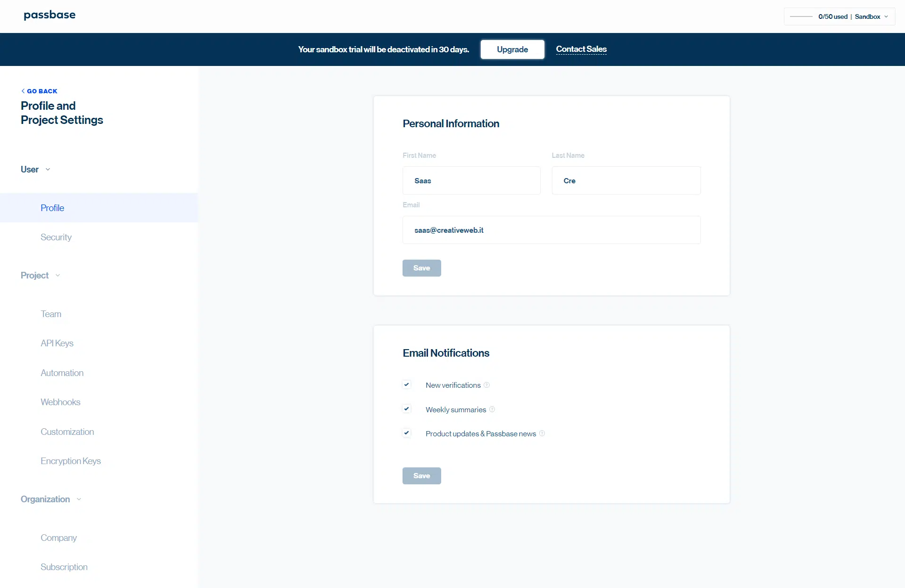Go to the API Keys page
Screen dimensions: 905x588
pyautogui.click(x=57, y=343)
